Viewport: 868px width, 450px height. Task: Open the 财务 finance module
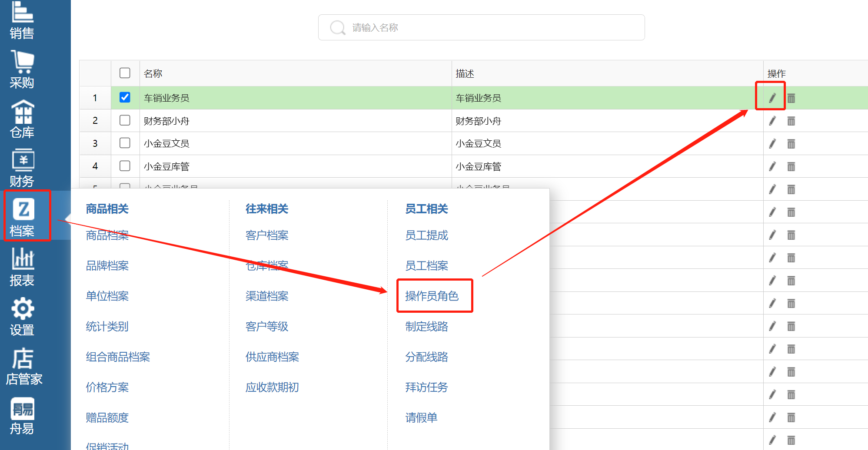coord(22,169)
